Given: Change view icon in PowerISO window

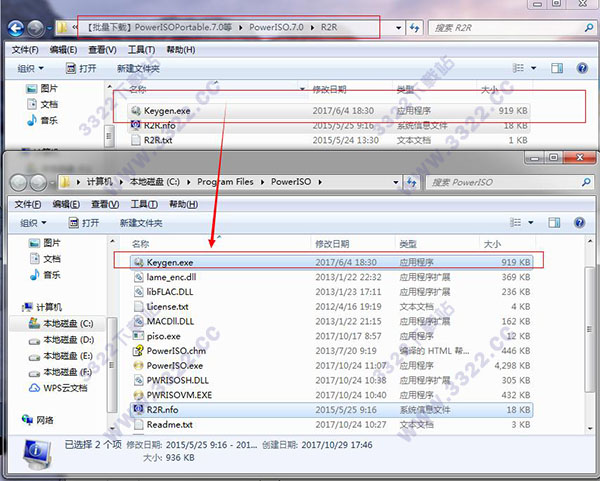Looking at the screenshot, I should point(515,222).
